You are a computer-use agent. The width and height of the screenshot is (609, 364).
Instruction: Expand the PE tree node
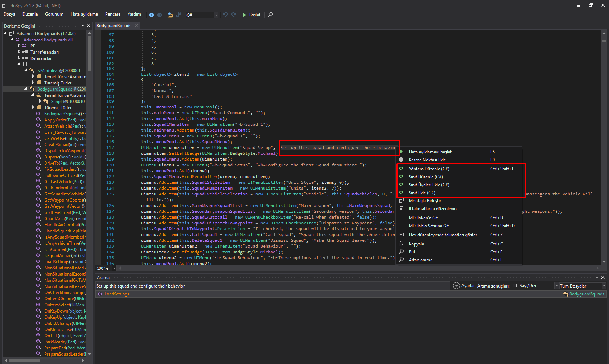(19, 46)
